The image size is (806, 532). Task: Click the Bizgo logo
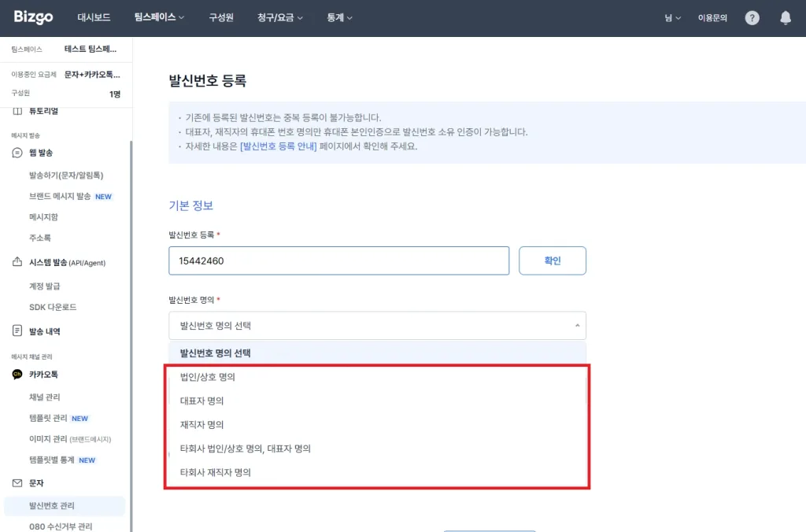(x=33, y=17)
